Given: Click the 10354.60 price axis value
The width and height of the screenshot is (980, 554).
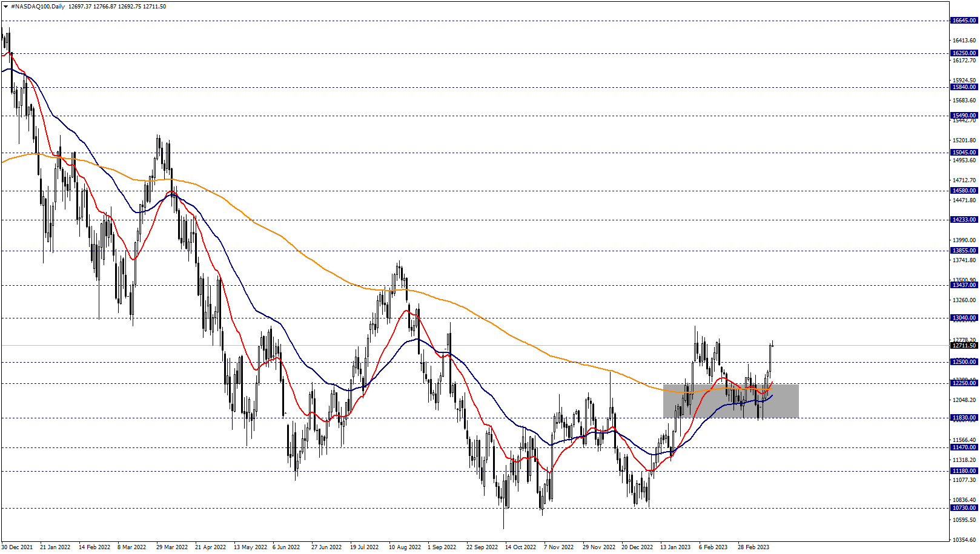Looking at the screenshot, I should click(x=964, y=540).
